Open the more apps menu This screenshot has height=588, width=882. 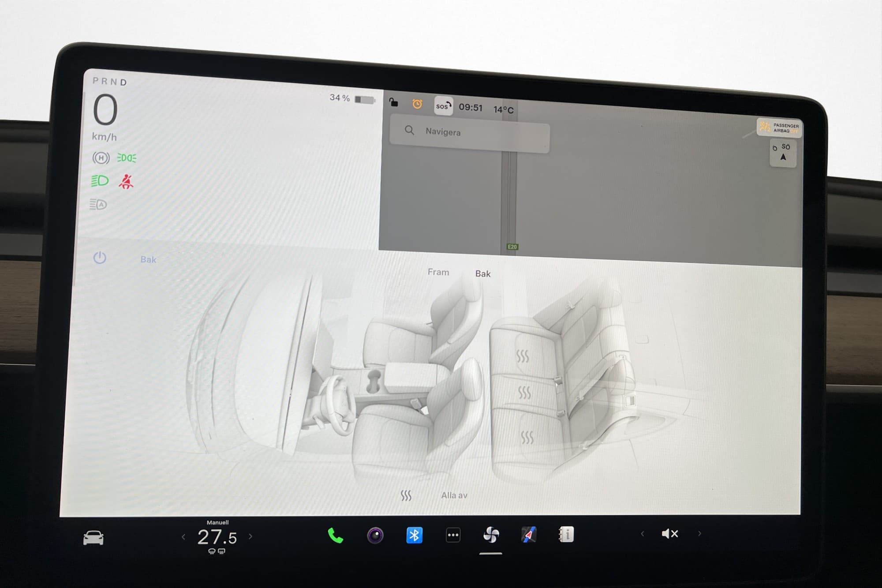(453, 535)
